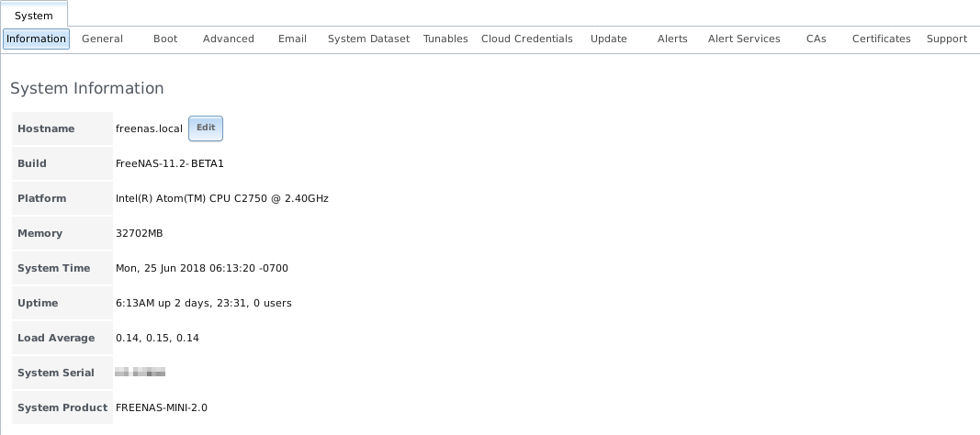Screen dimensions: 980x435
Task: Open the Cloud Credentials tab
Action: click(x=526, y=39)
